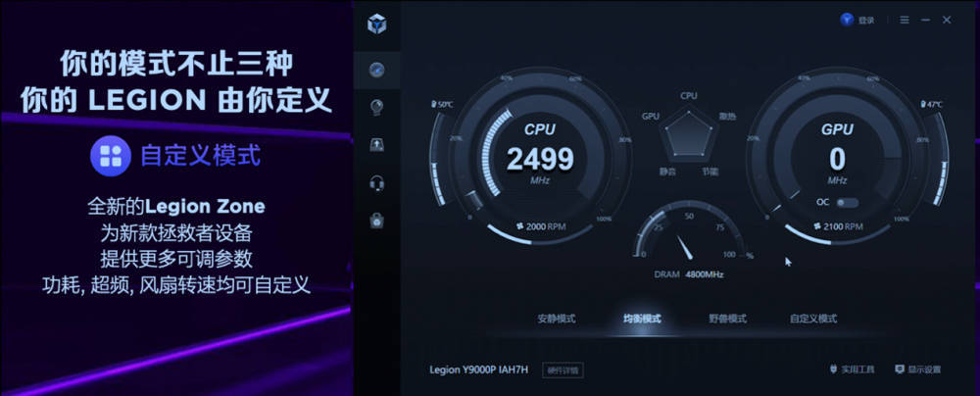The width and height of the screenshot is (980, 396).
Task: Click the pentagon mode radar chart
Action: click(688, 134)
